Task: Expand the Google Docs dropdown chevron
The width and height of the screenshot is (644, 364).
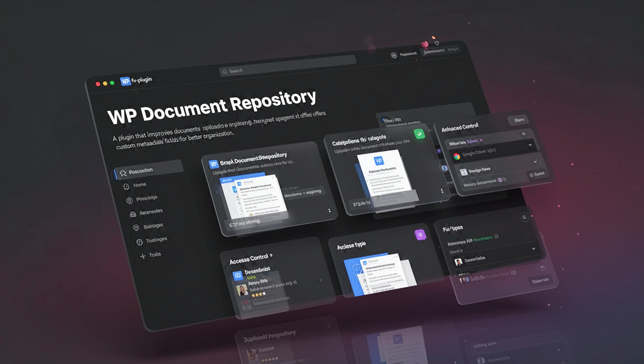Action: pyautogui.click(x=535, y=162)
